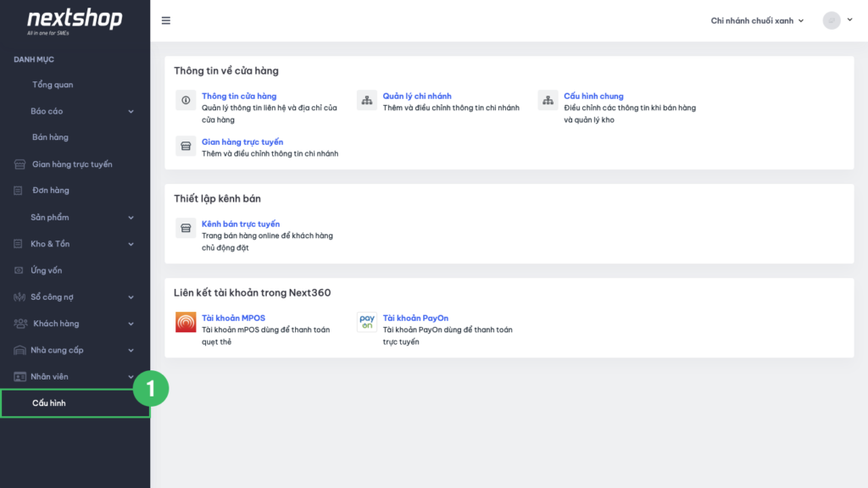This screenshot has height=488, width=868.
Task: Click the user avatar in header
Action: pos(832,20)
